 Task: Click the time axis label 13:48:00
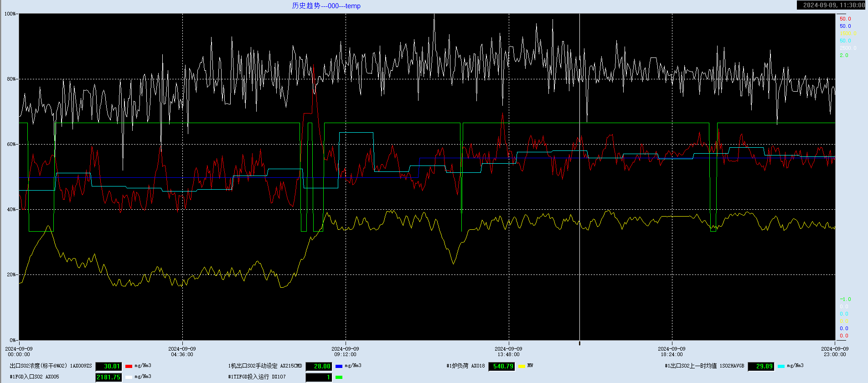(509, 354)
